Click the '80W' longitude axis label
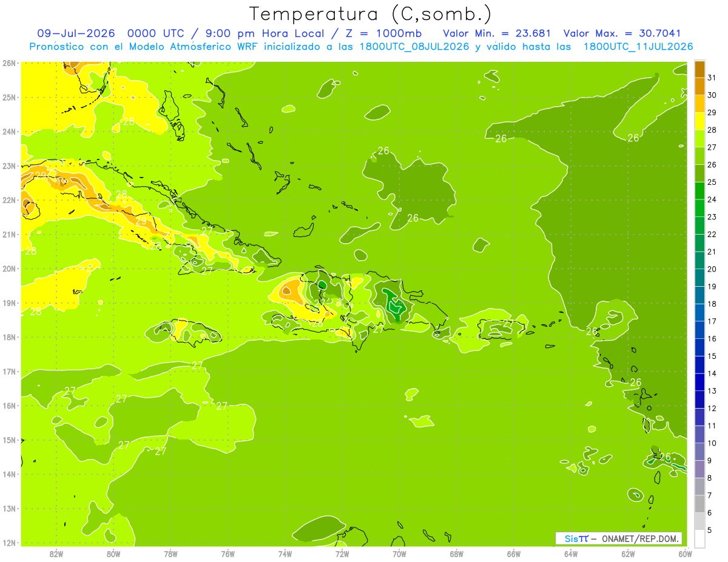 [113, 554]
